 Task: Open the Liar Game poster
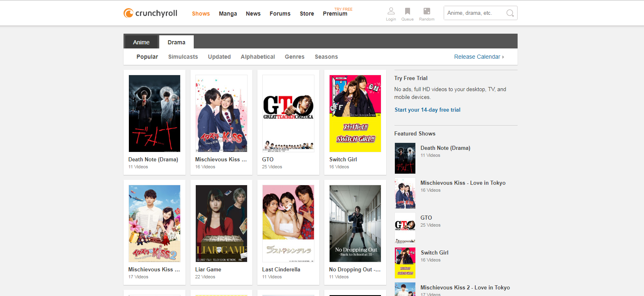coord(221,223)
